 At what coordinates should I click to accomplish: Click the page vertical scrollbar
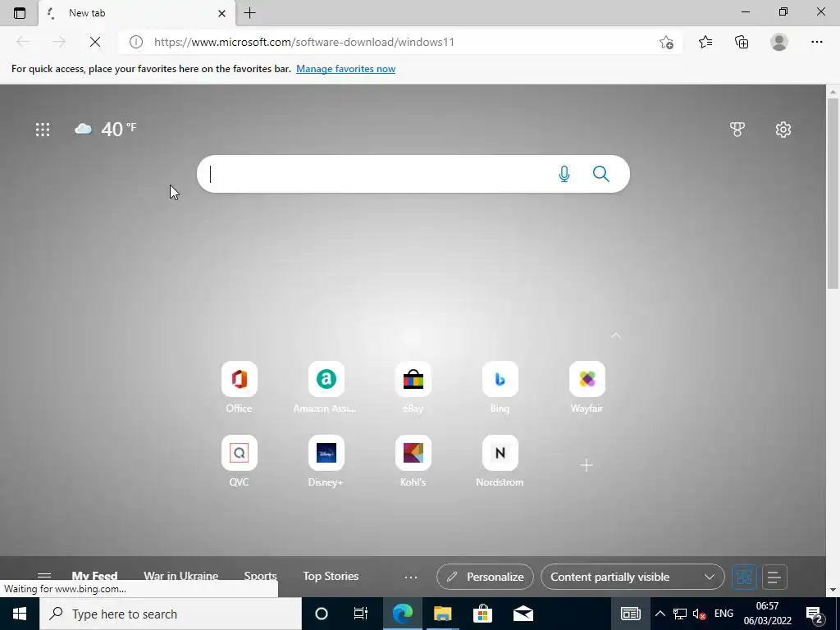coord(833,193)
